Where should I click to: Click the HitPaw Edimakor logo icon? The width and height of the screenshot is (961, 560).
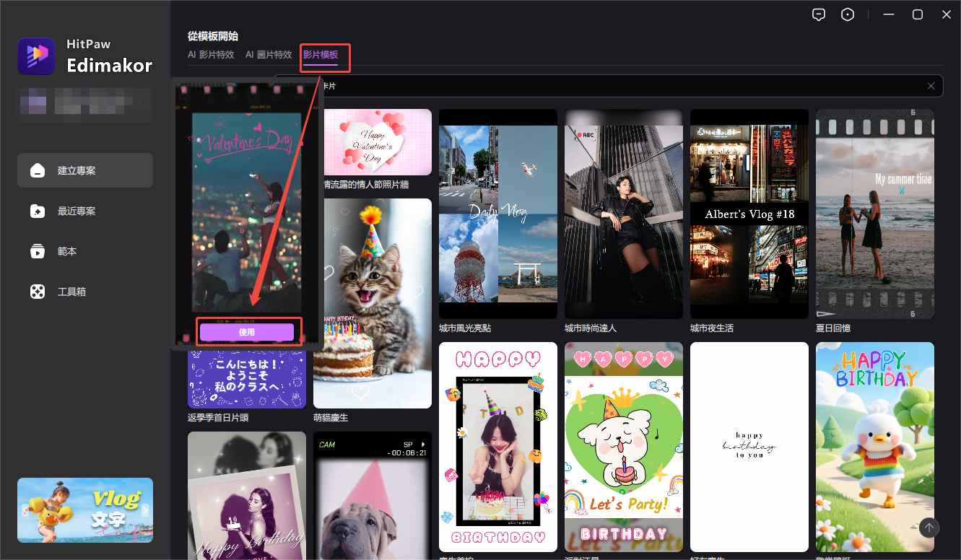point(37,56)
